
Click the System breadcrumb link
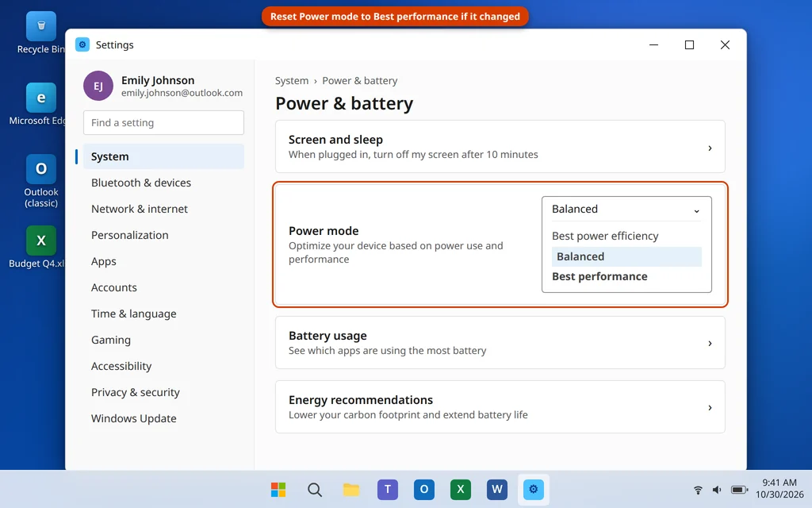(292, 81)
